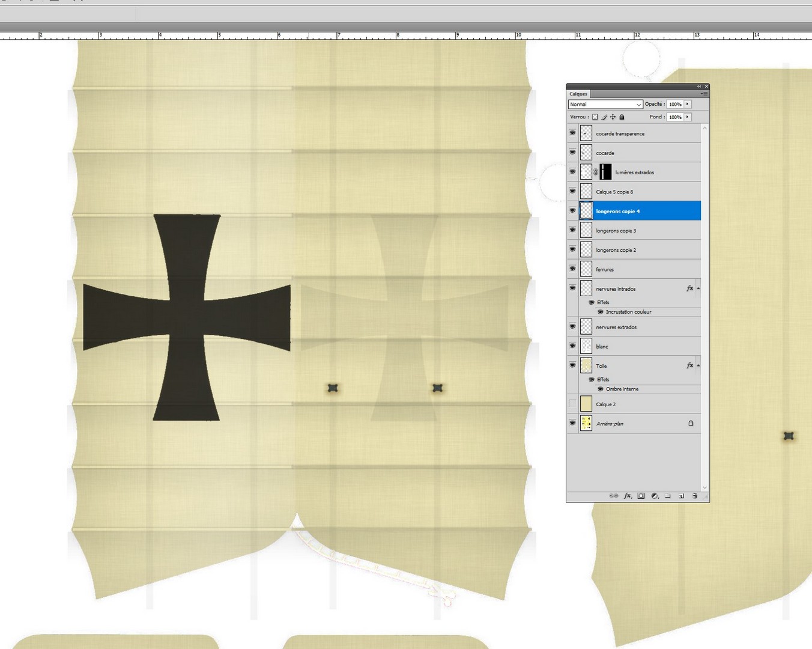
Task: Hide the Arrière-plan layer
Action: coord(572,423)
